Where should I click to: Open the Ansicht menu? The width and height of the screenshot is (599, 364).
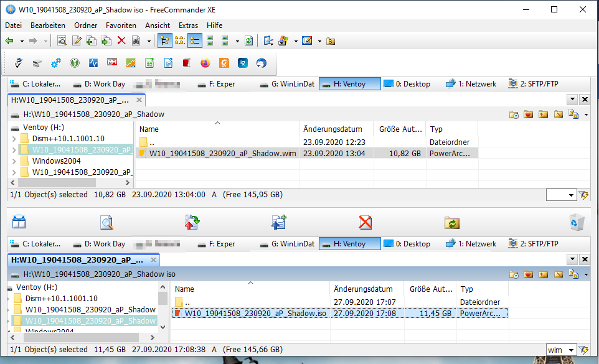pyautogui.click(x=158, y=25)
